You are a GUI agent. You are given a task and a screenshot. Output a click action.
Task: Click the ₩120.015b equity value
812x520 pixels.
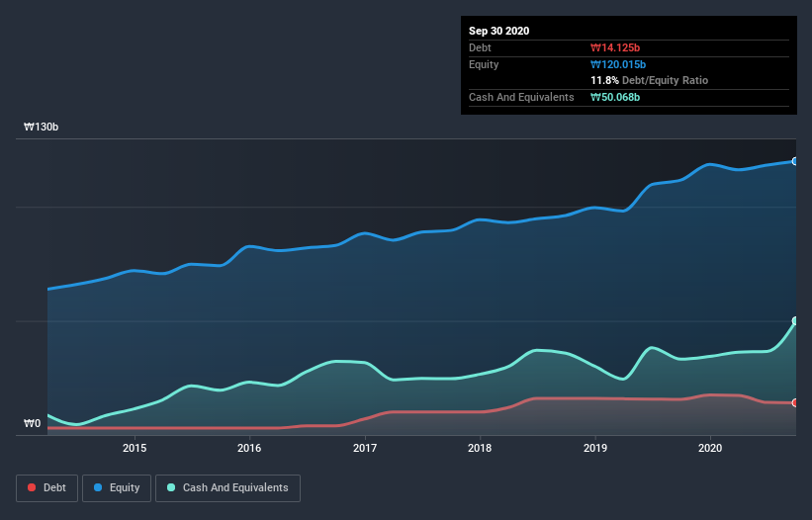click(x=618, y=64)
